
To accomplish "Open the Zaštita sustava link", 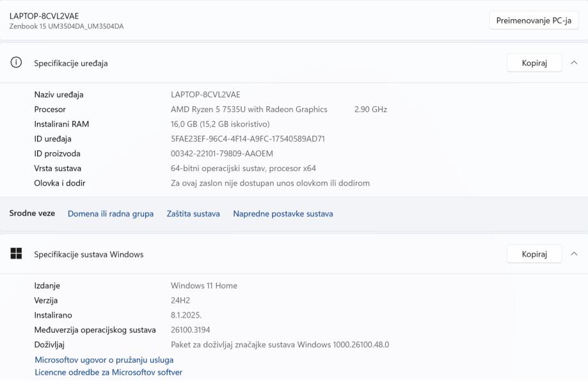I will 193,214.
